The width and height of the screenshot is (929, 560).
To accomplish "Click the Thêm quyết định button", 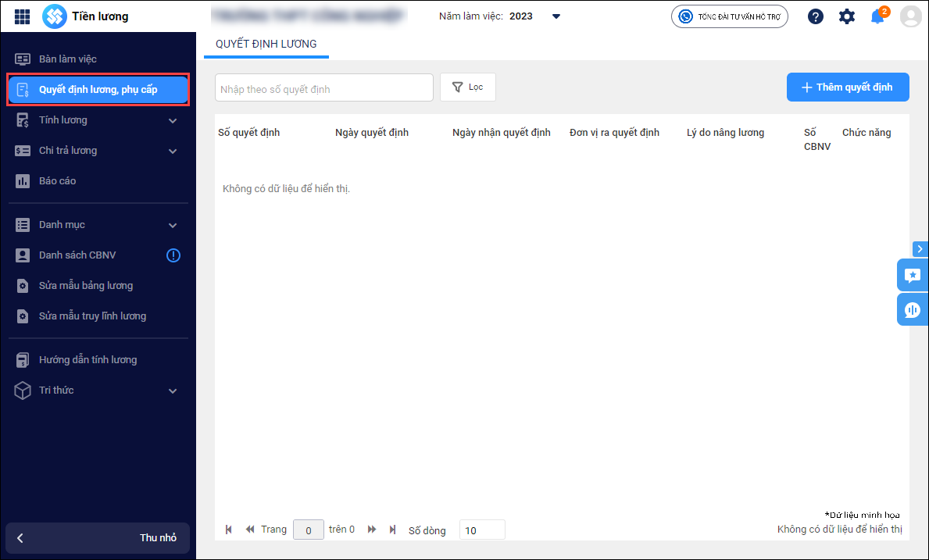I will [x=848, y=87].
